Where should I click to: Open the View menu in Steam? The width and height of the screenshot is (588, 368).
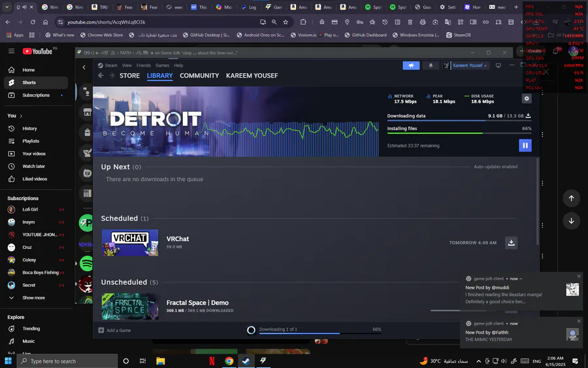[x=127, y=65]
